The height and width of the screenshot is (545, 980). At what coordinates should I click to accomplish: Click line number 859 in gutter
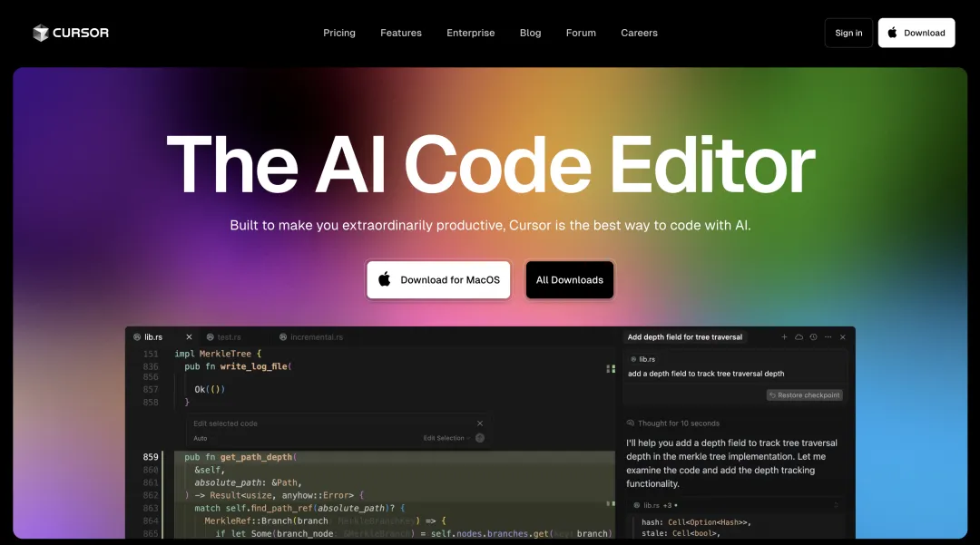pos(151,457)
